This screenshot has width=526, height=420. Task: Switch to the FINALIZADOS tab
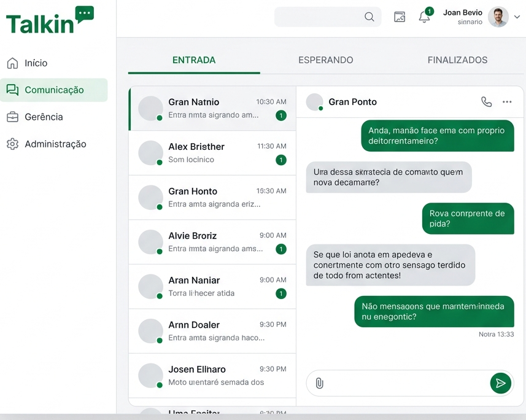[457, 60]
